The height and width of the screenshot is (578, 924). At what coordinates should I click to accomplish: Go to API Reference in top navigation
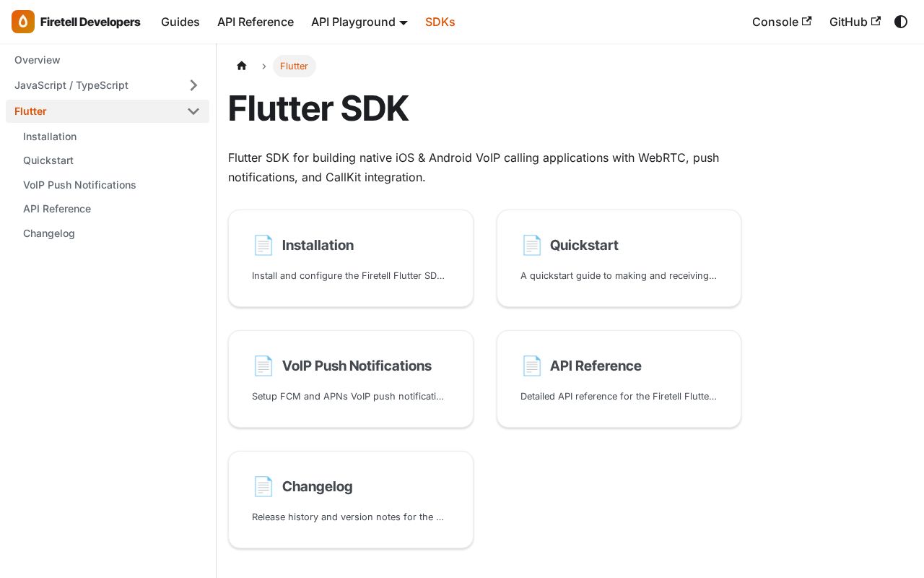click(x=256, y=22)
